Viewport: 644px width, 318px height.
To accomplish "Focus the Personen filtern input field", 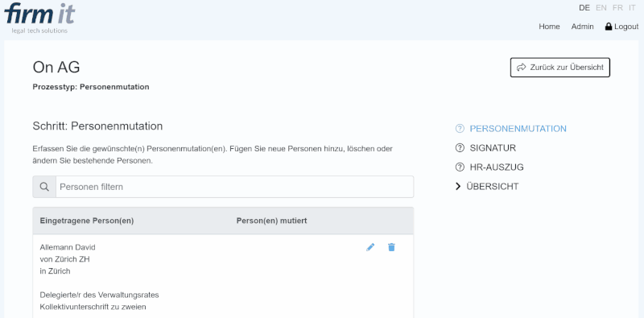I will pos(234,187).
